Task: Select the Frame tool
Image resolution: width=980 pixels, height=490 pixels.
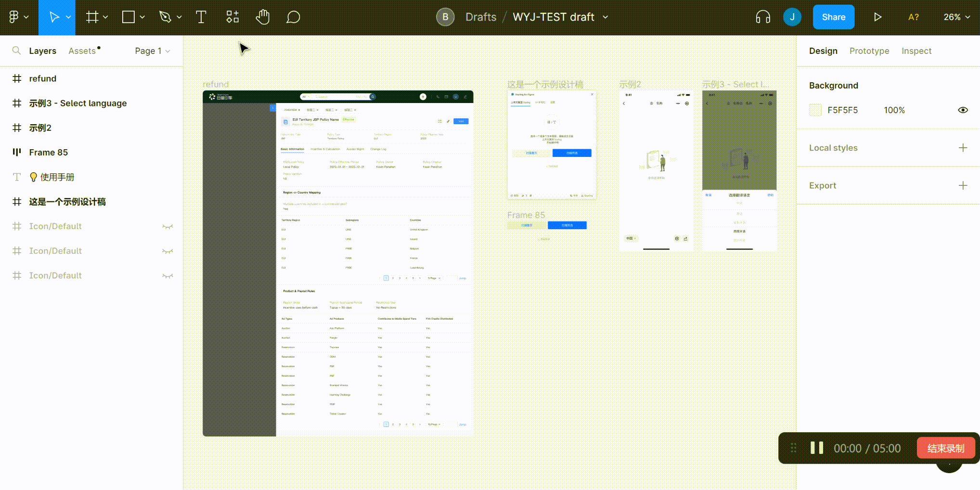Action: [92, 17]
